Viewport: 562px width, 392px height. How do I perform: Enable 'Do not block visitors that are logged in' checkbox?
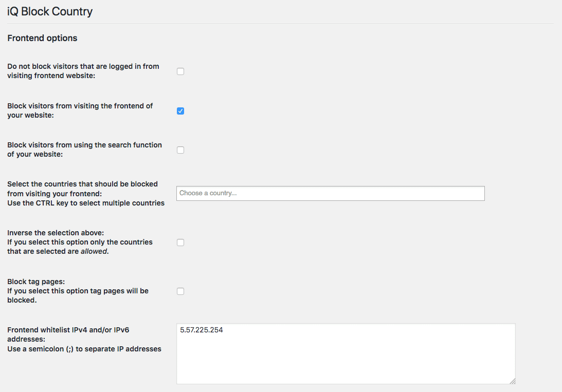[x=180, y=71]
